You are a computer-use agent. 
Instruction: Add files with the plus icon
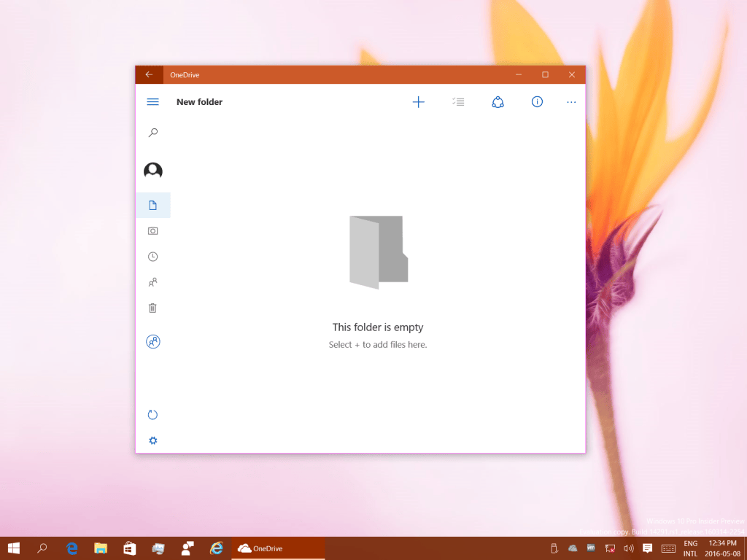click(x=418, y=102)
